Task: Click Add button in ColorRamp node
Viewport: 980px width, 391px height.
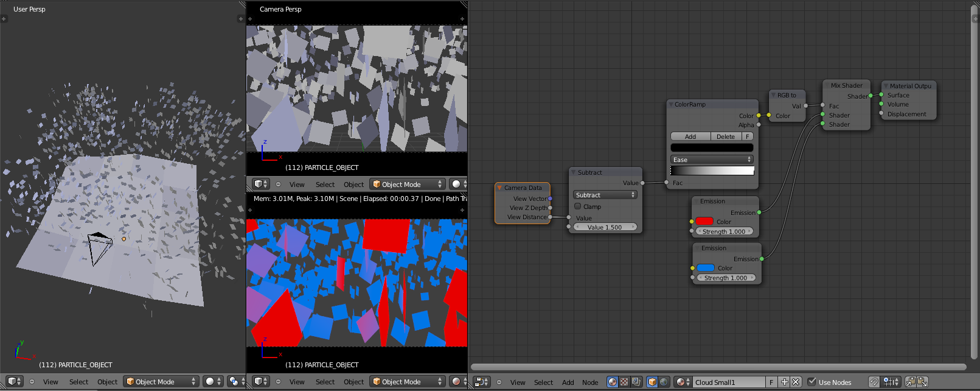Action: [x=690, y=136]
